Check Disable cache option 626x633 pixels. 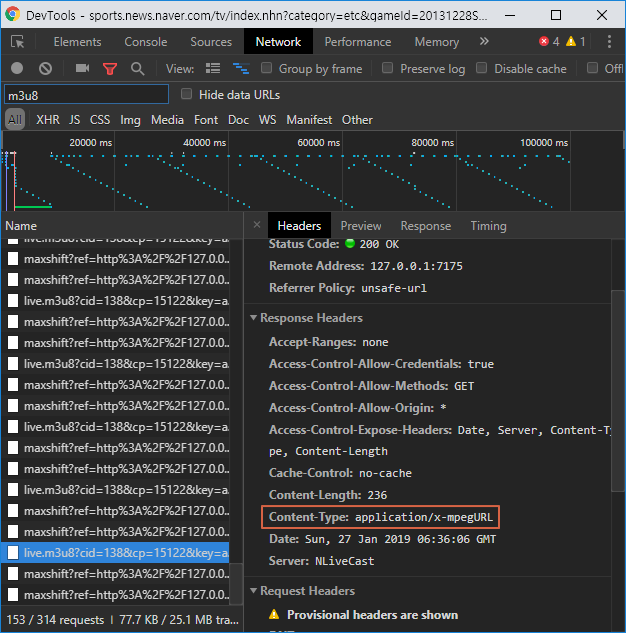(x=481, y=68)
